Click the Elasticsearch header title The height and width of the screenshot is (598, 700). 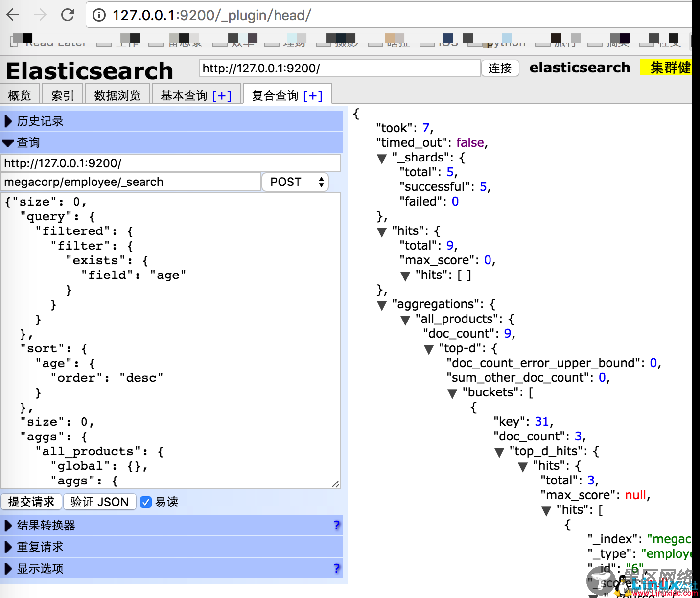click(90, 70)
